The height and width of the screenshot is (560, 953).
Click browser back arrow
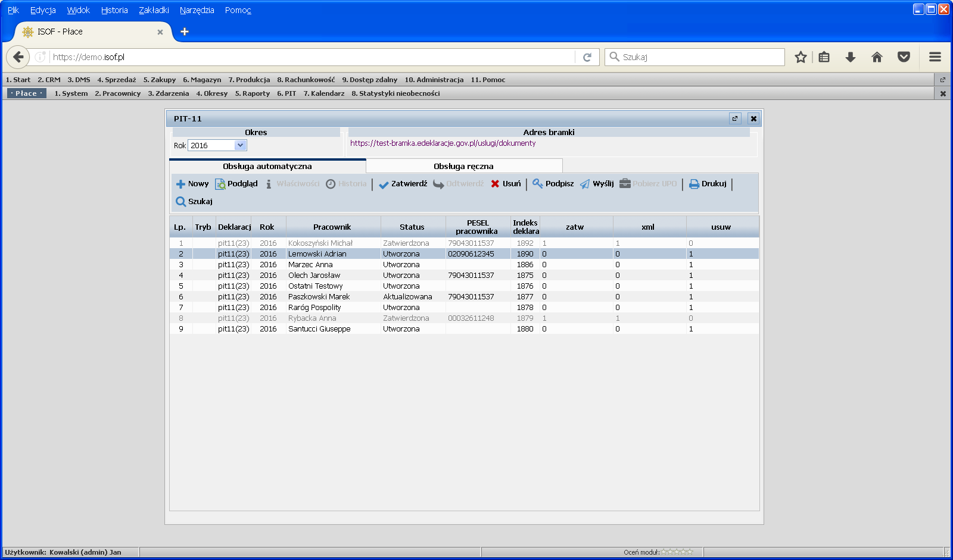pyautogui.click(x=18, y=57)
